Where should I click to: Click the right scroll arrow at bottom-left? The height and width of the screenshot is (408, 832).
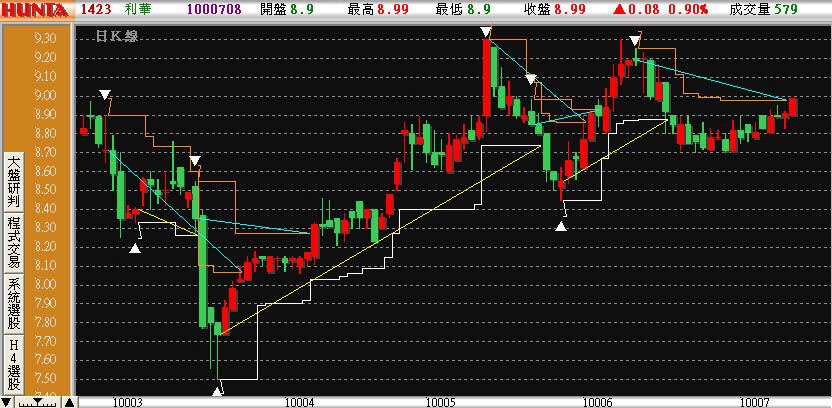tap(69, 402)
